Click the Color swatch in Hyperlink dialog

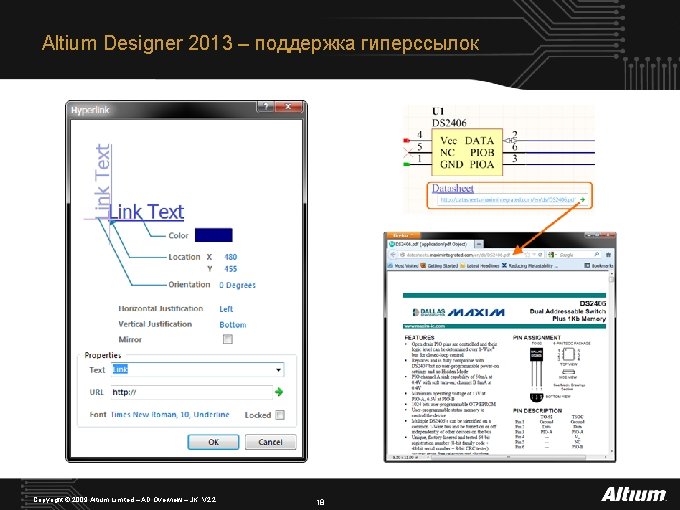click(x=213, y=235)
